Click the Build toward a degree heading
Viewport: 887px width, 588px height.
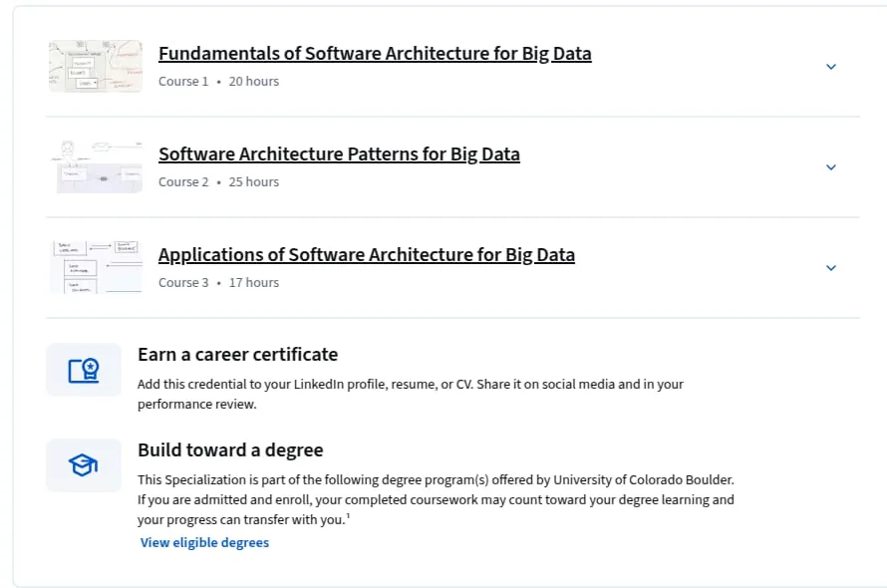230,449
